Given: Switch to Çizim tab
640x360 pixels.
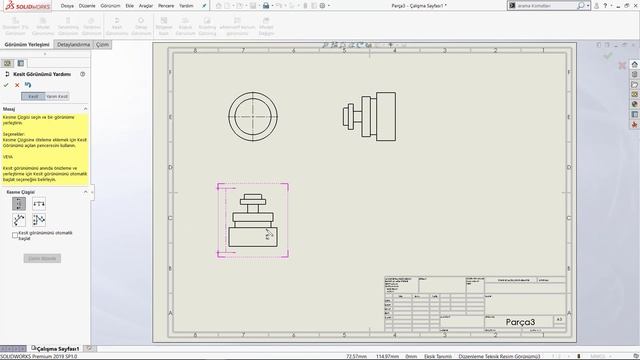Looking at the screenshot, I should point(102,44).
